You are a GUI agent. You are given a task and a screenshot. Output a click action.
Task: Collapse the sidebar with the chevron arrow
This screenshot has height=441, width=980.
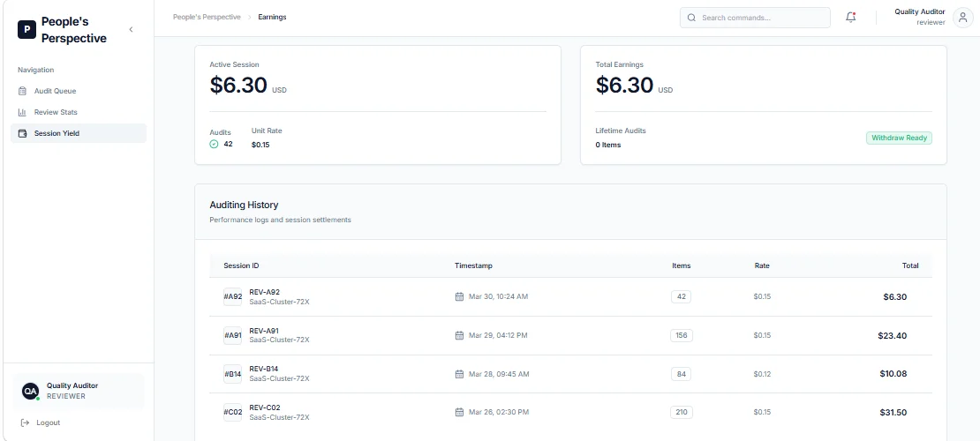[131, 29]
